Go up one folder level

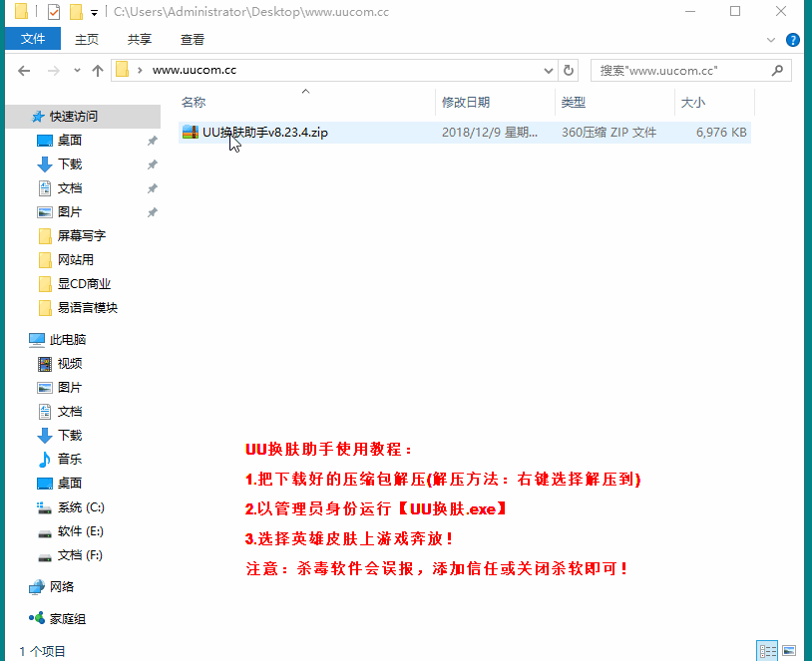98,71
